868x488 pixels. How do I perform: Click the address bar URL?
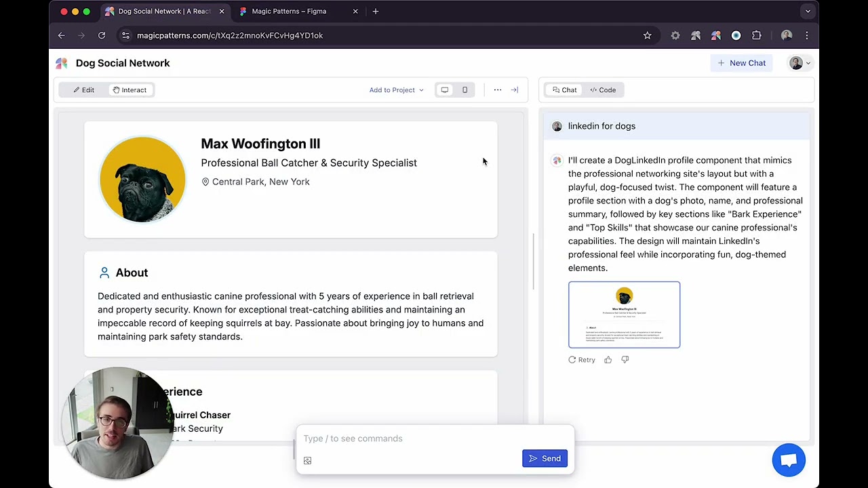click(230, 35)
